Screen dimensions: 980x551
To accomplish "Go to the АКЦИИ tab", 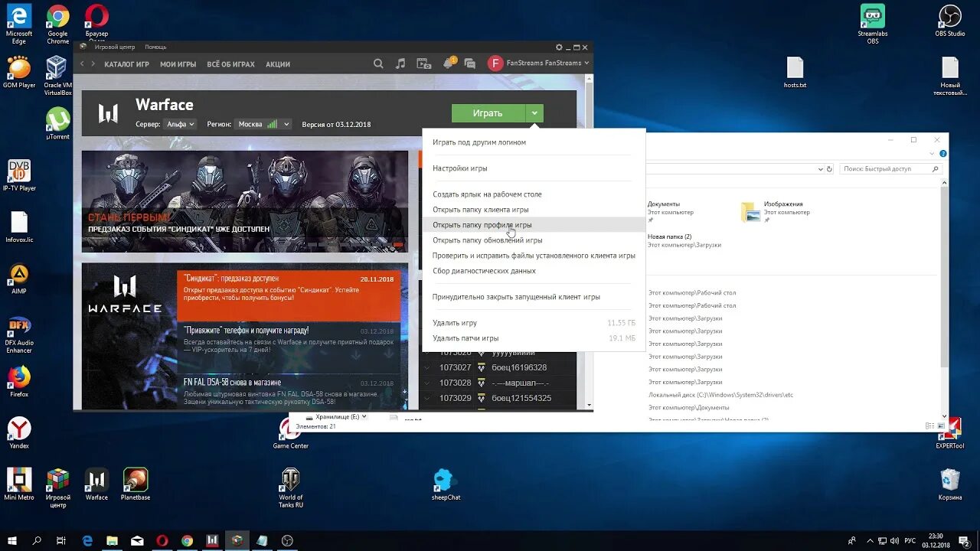I will coord(277,64).
